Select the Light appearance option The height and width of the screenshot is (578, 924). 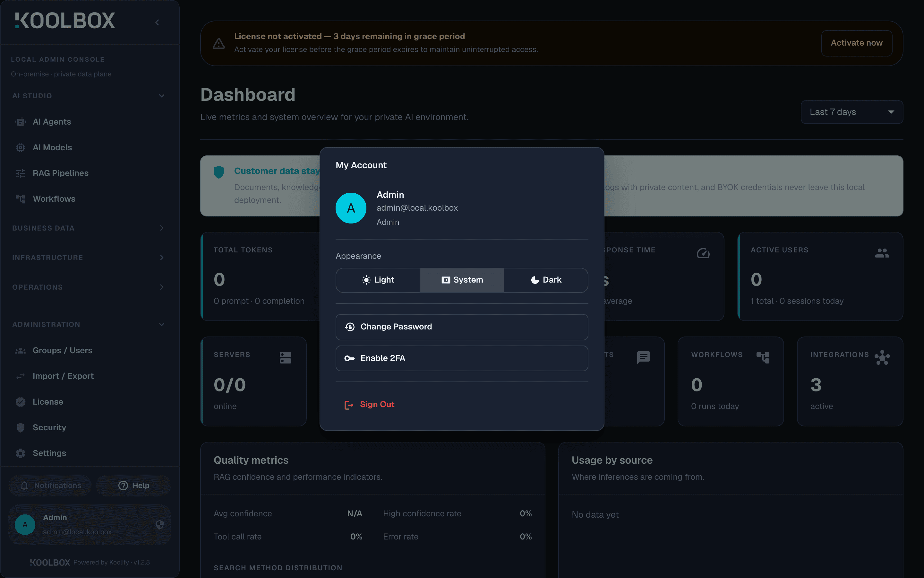(378, 280)
